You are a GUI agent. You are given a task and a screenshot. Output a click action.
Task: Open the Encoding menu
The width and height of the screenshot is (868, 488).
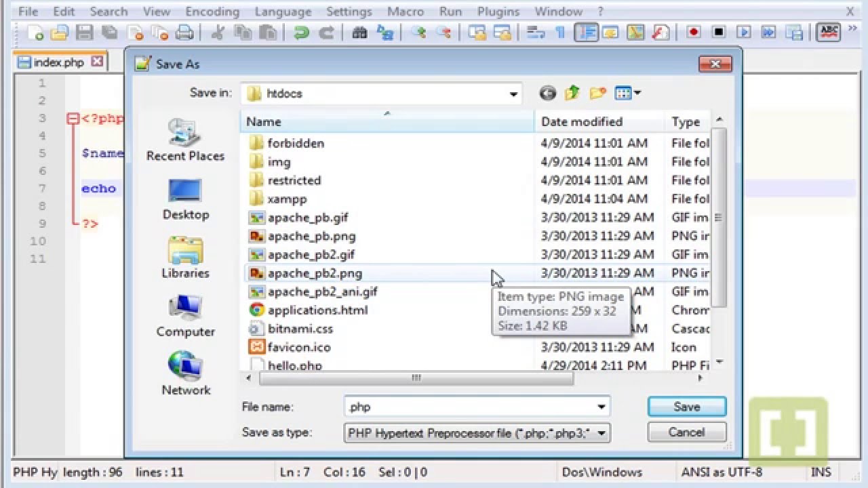212,12
